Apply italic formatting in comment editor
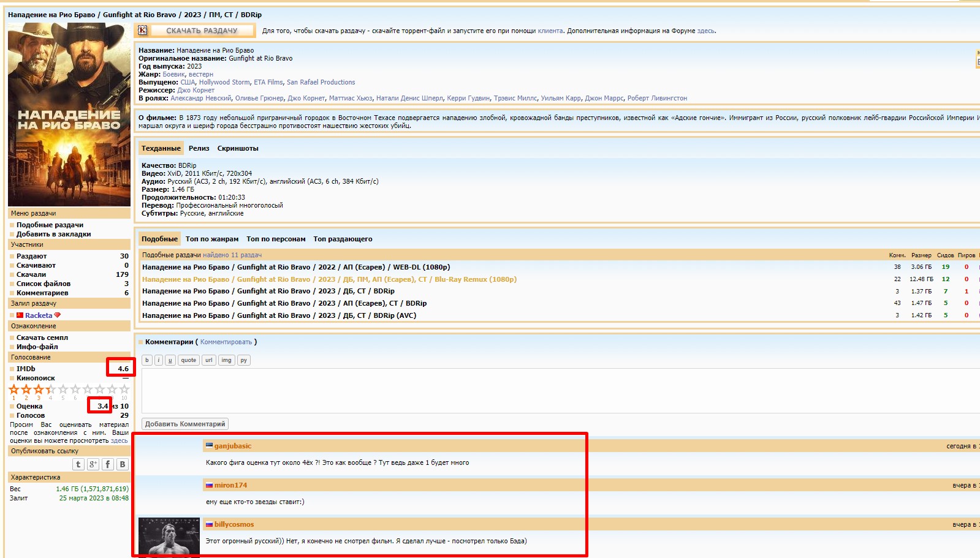The width and height of the screenshot is (980, 558). (x=159, y=360)
